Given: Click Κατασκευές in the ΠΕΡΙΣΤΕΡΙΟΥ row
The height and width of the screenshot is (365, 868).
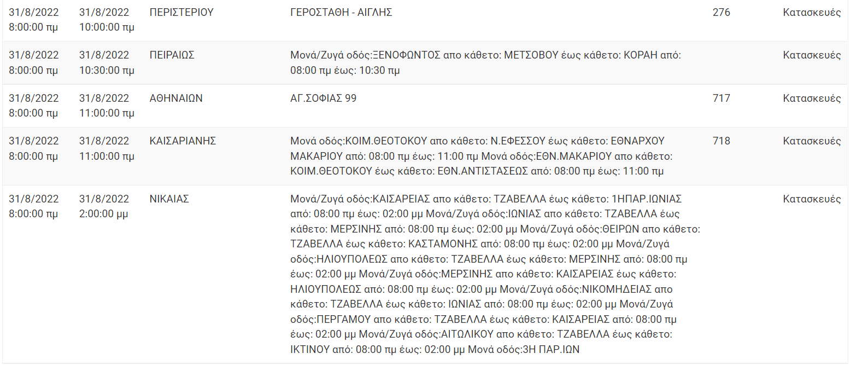Looking at the screenshot, I should click(x=812, y=12).
